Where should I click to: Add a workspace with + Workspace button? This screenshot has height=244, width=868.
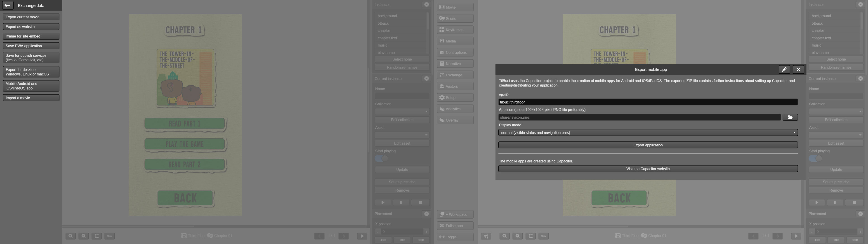pos(455,214)
